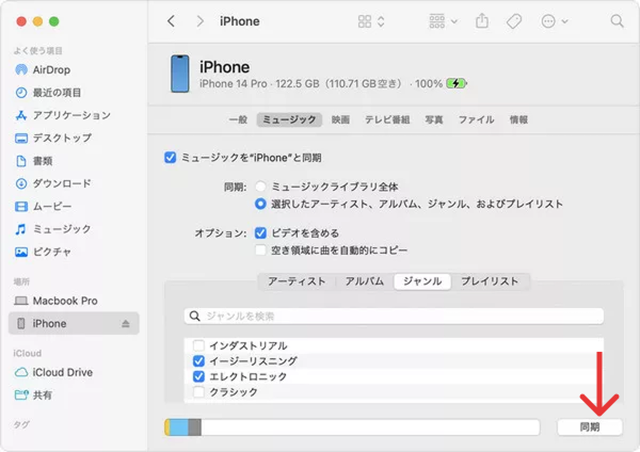
Task: Switch to the 映画 tab
Action: pyautogui.click(x=340, y=120)
